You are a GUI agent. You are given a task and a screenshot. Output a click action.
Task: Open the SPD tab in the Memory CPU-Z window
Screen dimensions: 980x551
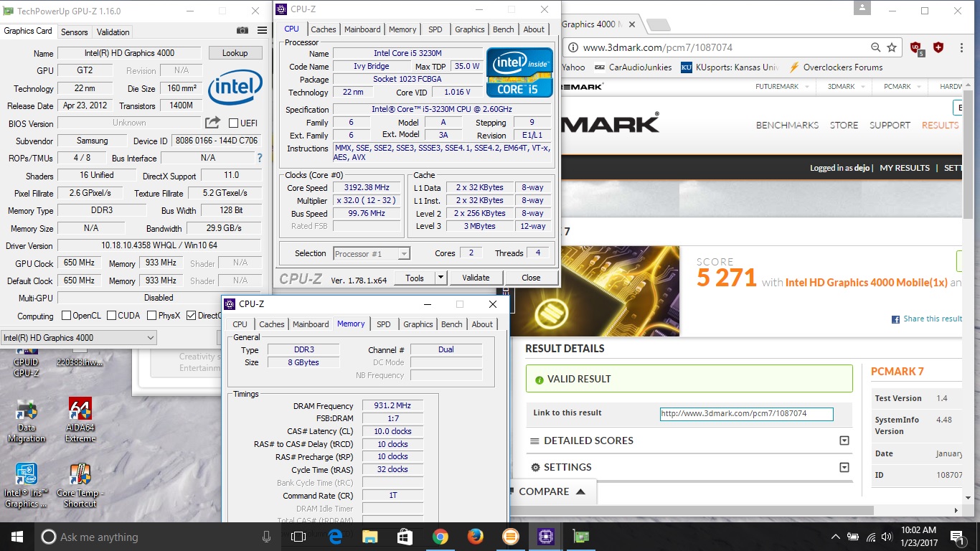tap(384, 324)
